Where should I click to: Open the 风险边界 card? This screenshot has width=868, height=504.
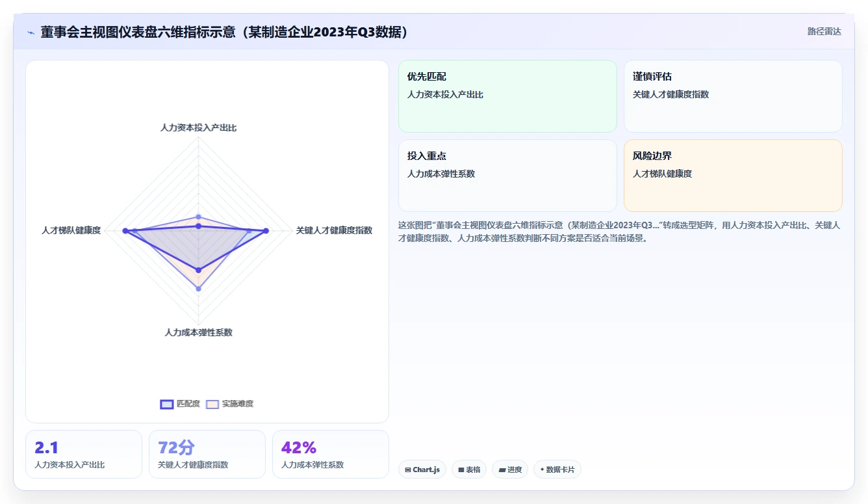pos(733,176)
